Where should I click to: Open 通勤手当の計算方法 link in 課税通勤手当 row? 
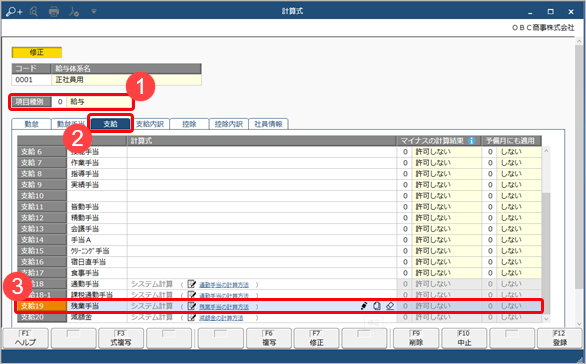[x=224, y=296]
